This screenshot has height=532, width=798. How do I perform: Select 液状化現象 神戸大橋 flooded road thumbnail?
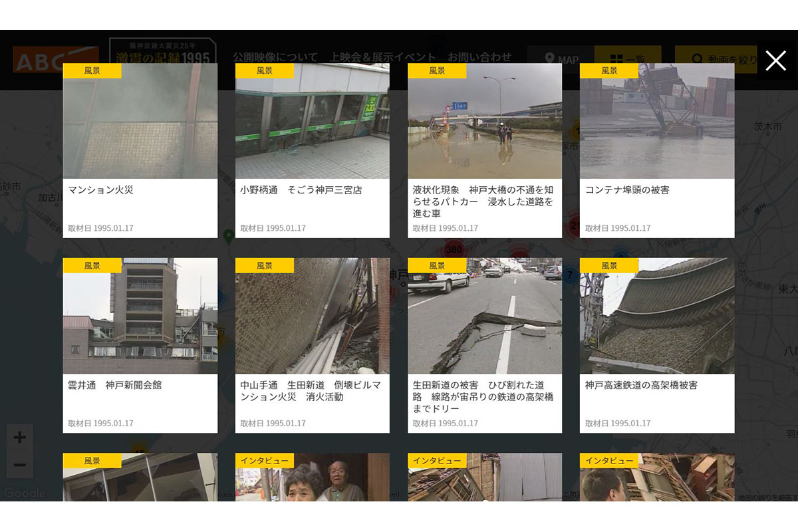(x=484, y=121)
